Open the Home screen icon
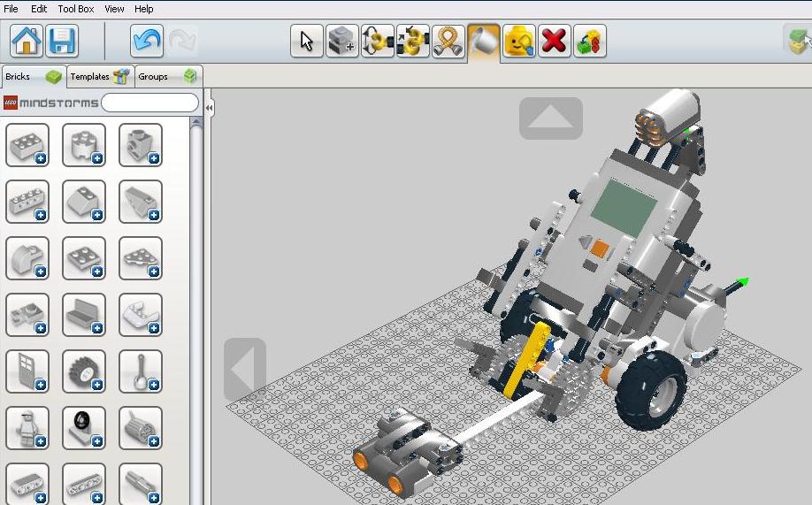 point(27,41)
